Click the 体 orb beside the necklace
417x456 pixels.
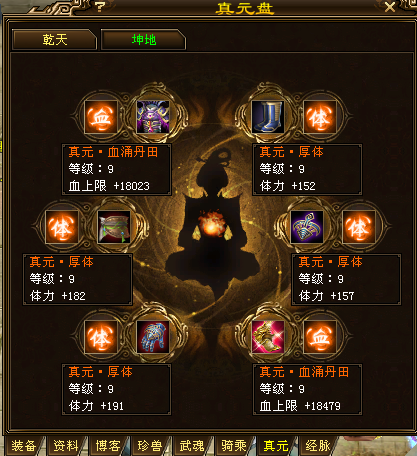tap(359, 227)
